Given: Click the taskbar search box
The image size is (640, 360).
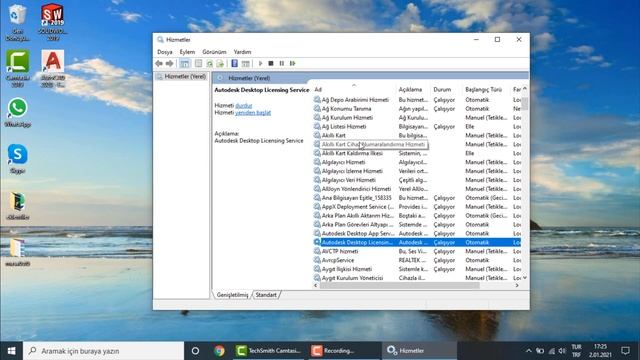Looking at the screenshot, I should pyautogui.click(x=104, y=351).
